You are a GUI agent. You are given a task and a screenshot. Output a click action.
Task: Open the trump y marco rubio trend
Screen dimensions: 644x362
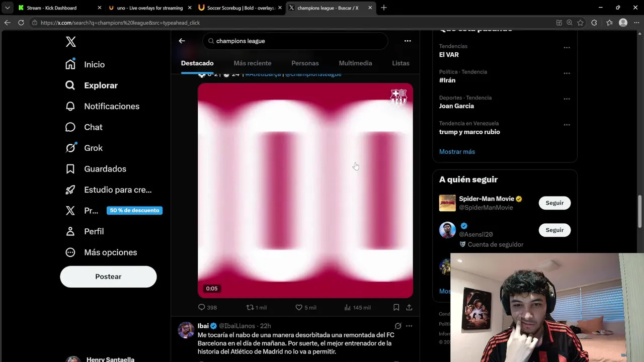pyautogui.click(x=469, y=132)
